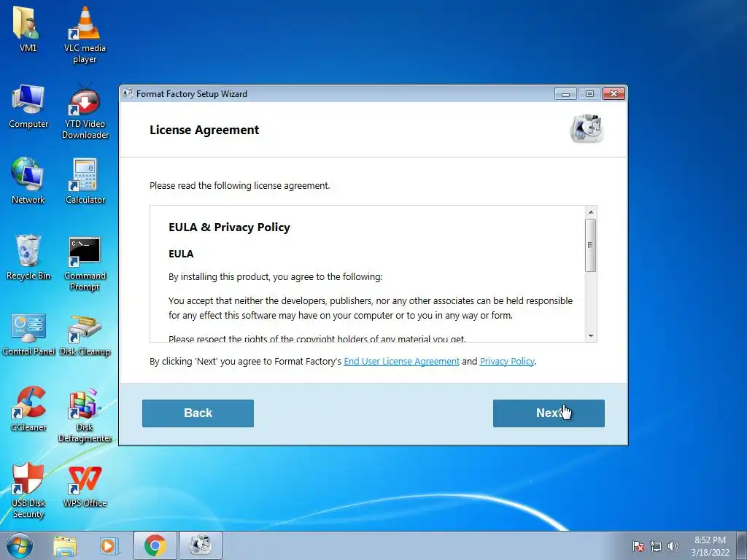The width and height of the screenshot is (747, 560).
Task: Click 'By installing this product' line
Action: pyautogui.click(x=275, y=276)
